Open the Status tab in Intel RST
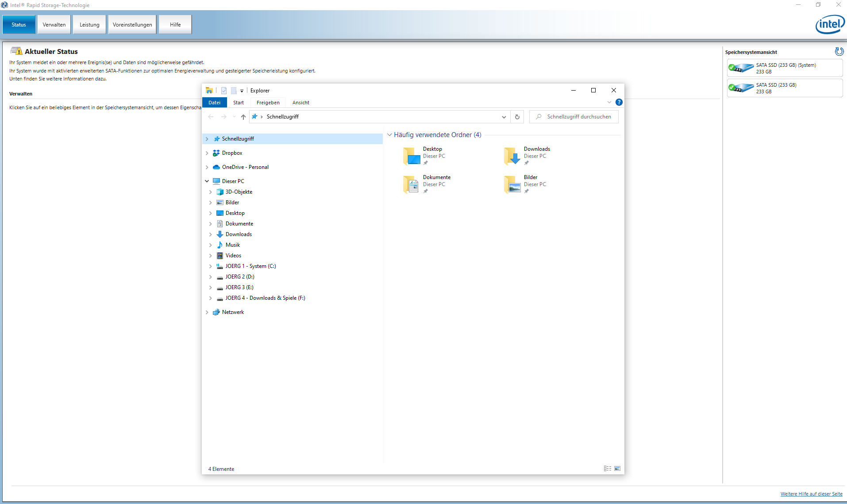 (x=19, y=25)
